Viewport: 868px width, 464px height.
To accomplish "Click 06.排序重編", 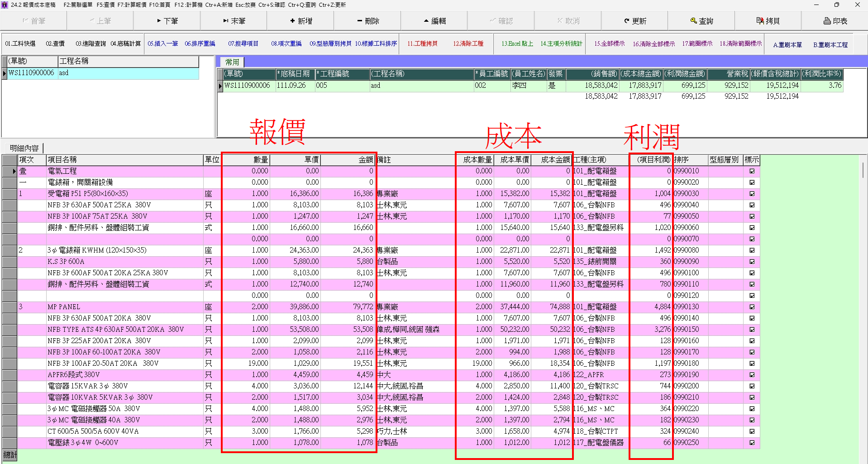I will [200, 43].
